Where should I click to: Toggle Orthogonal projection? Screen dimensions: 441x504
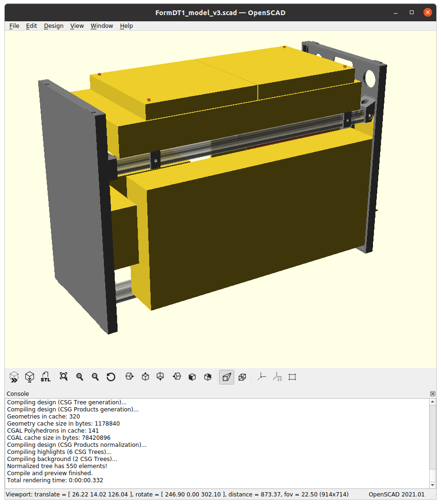click(242, 377)
